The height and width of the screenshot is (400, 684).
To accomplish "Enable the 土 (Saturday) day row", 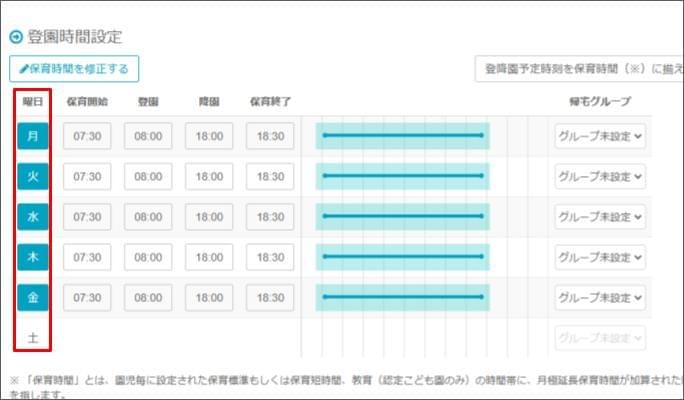I will [32, 338].
